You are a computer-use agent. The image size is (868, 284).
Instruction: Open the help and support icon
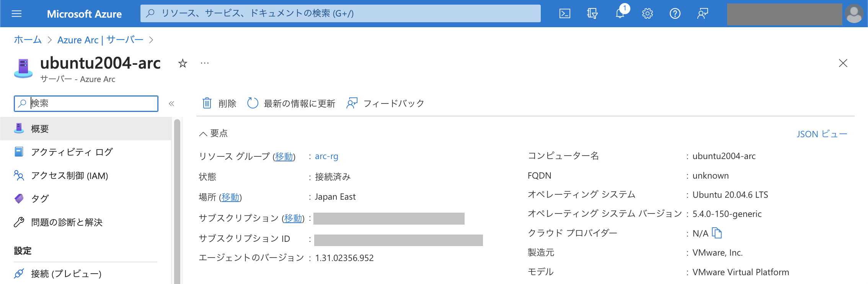click(675, 14)
